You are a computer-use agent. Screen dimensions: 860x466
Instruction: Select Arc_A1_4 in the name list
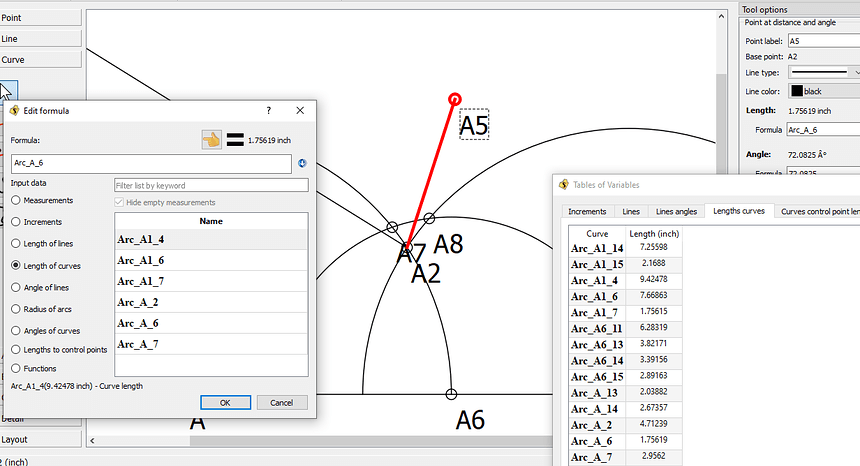(x=211, y=240)
